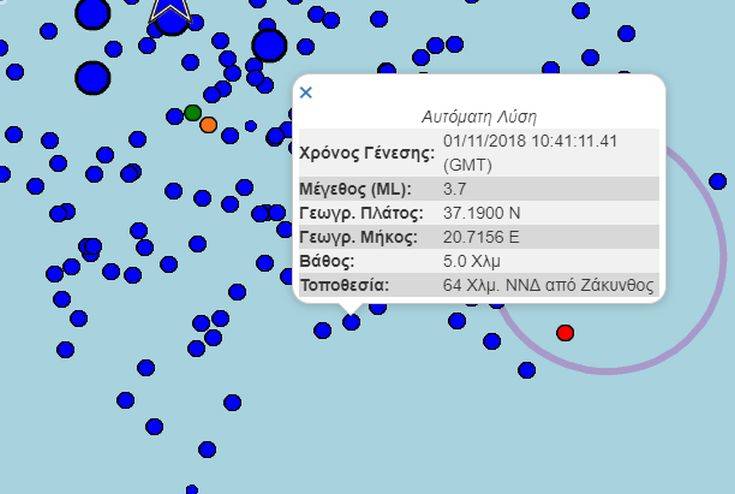Image resolution: width=735 pixels, height=494 pixels.
Task: Click the origin time value 01/11/2018 10:41:11.41
Action: pyautogui.click(x=530, y=141)
